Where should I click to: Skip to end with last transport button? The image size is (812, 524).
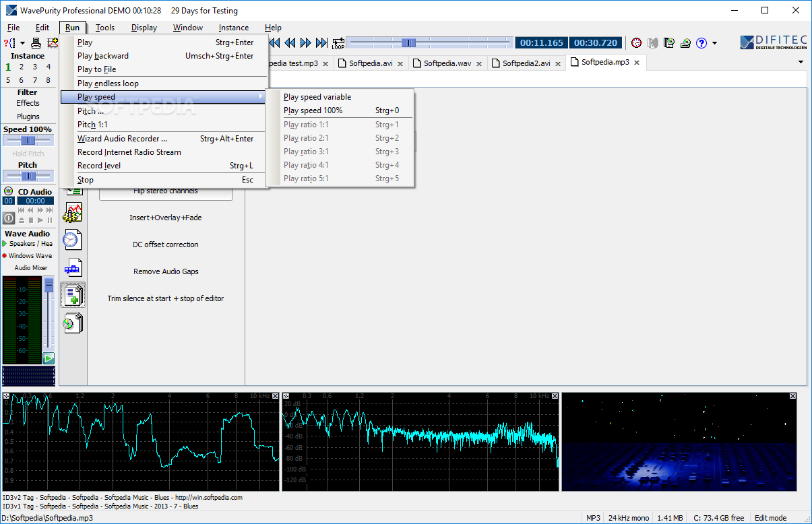(322, 42)
